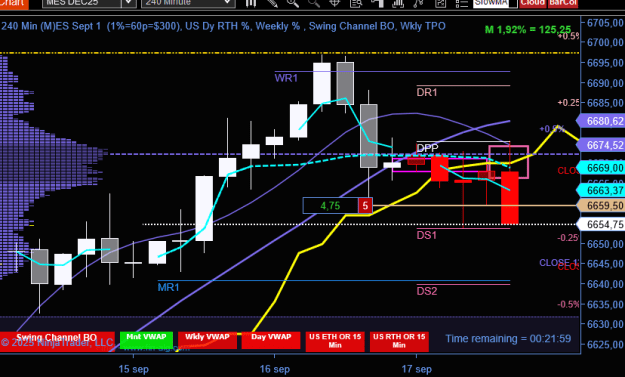The width and height of the screenshot is (625, 377).
Task: Expand the 240 Minute interval dropdown
Action: pyautogui.click(x=228, y=3)
